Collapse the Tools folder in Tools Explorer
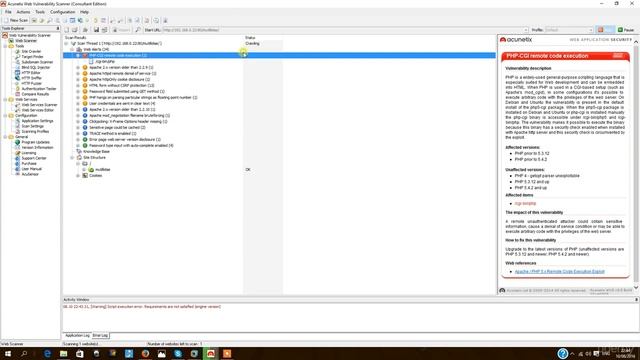This screenshot has height=360, width=640. point(5,46)
